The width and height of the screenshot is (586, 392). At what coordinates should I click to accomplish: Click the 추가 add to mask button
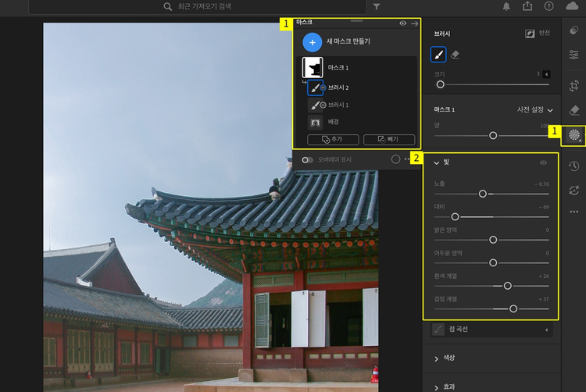point(333,139)
